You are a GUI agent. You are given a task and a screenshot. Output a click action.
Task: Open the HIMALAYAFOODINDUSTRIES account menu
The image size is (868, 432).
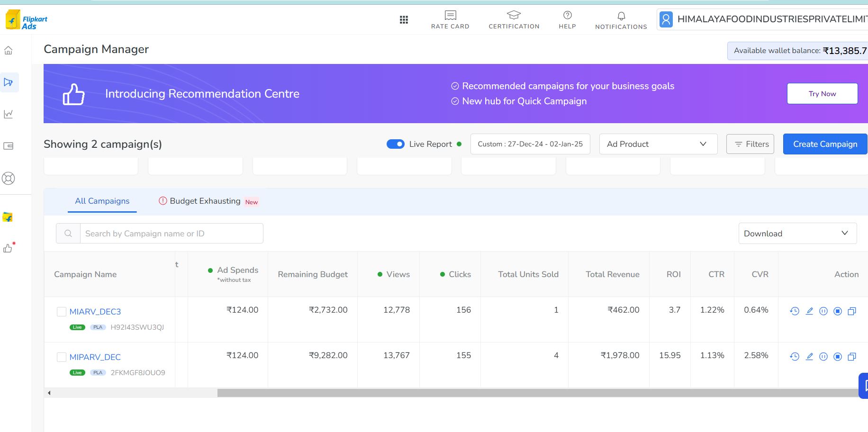coord(762,19)
